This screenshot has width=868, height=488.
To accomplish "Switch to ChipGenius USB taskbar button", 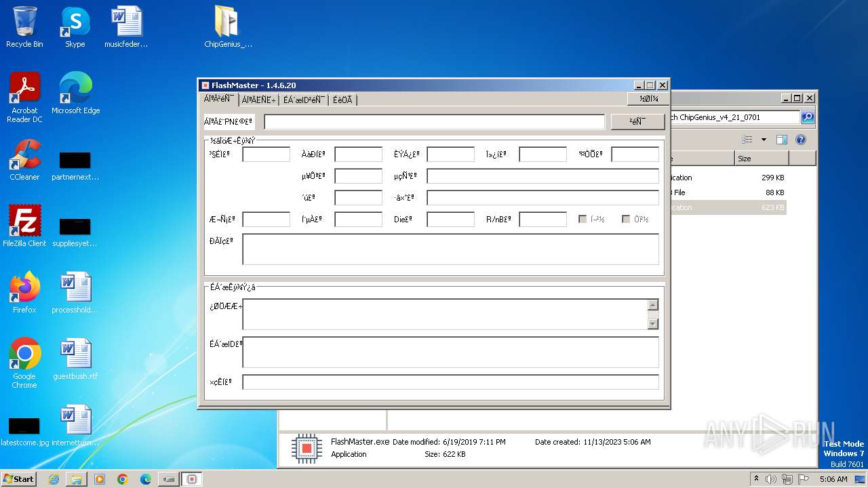I will (x=169, y=479).
